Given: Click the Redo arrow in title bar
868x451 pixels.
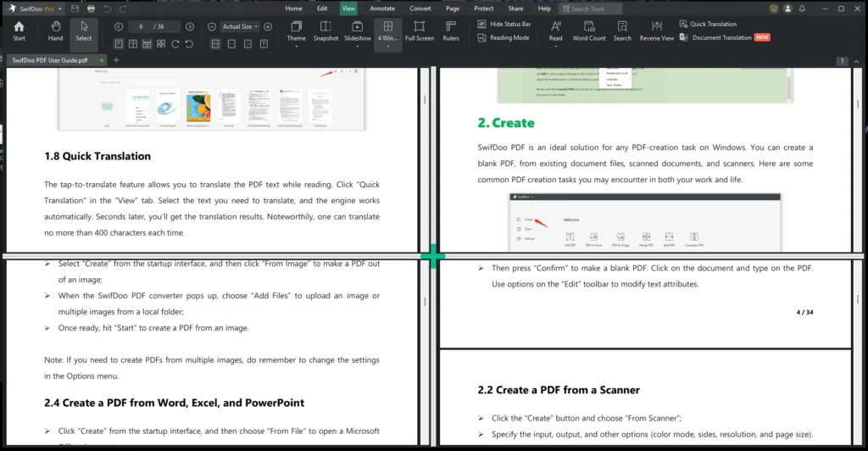Looking at the screenshot, I should 123,8.
